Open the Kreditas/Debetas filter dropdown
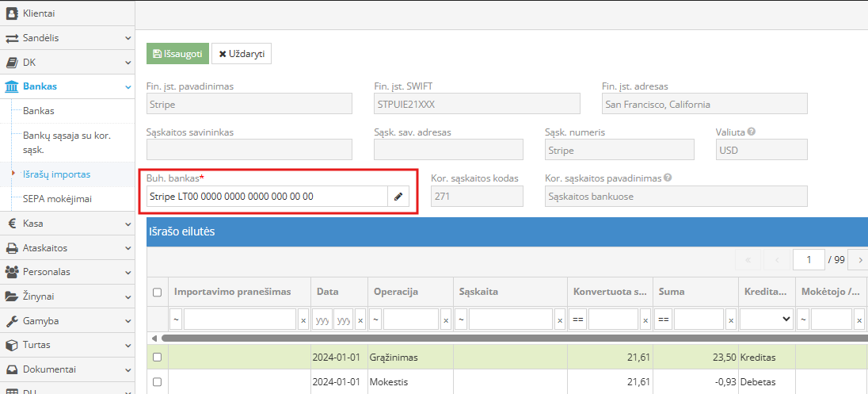This screenshot has height=394, width=868. tap(766, 319)
